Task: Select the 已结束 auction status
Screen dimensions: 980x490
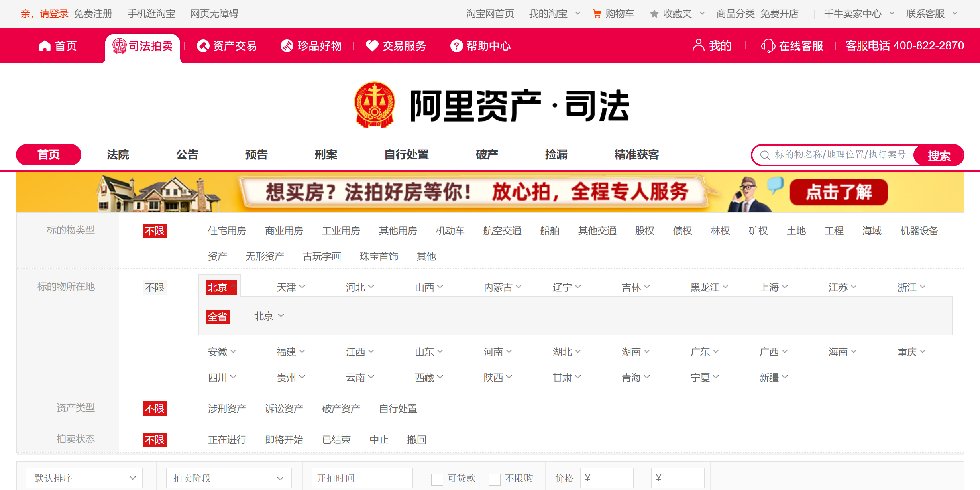Action: coord(336,440)
